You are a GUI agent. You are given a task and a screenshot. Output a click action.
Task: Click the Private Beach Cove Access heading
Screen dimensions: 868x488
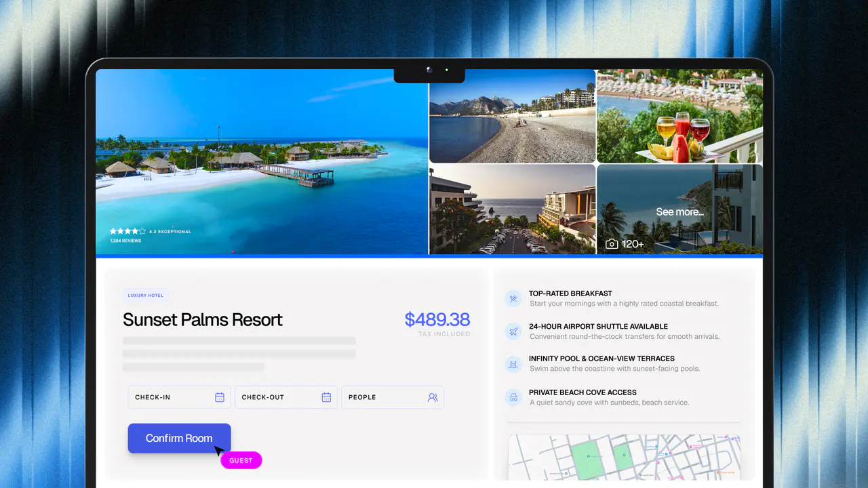(x=583, y=392)
